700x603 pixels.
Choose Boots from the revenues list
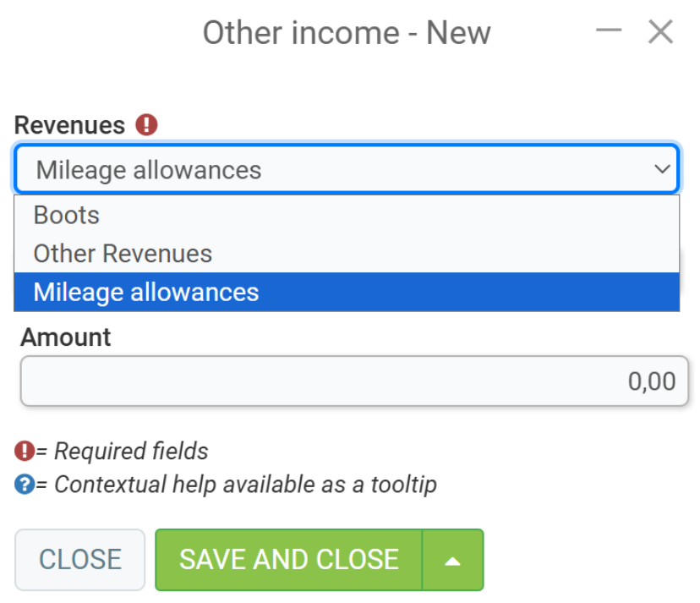point(347,215)
